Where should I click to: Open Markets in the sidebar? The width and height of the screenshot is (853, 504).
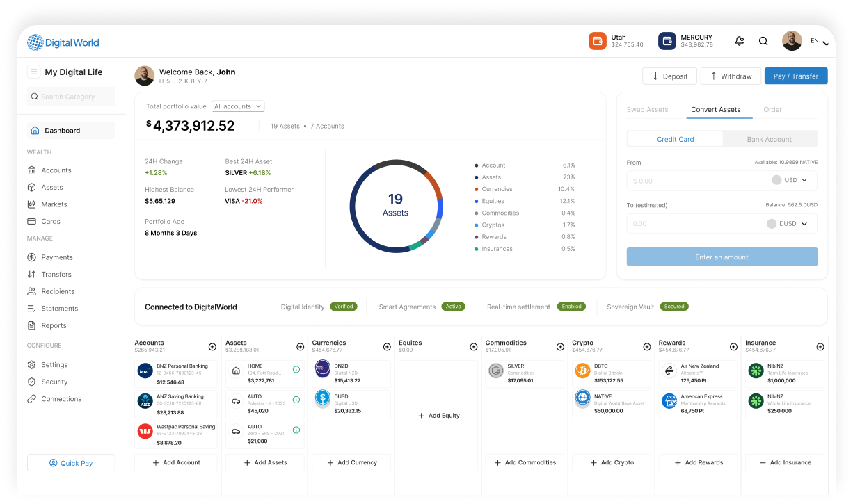point(47,204)
